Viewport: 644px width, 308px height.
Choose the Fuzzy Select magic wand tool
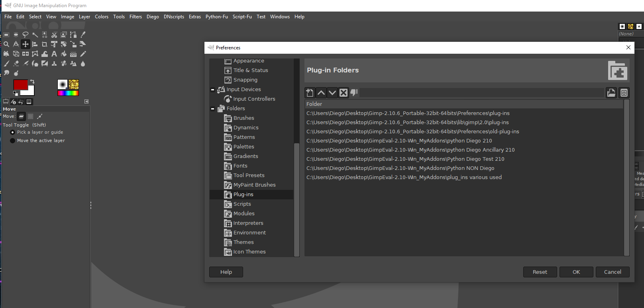click(x=35, y=35)
